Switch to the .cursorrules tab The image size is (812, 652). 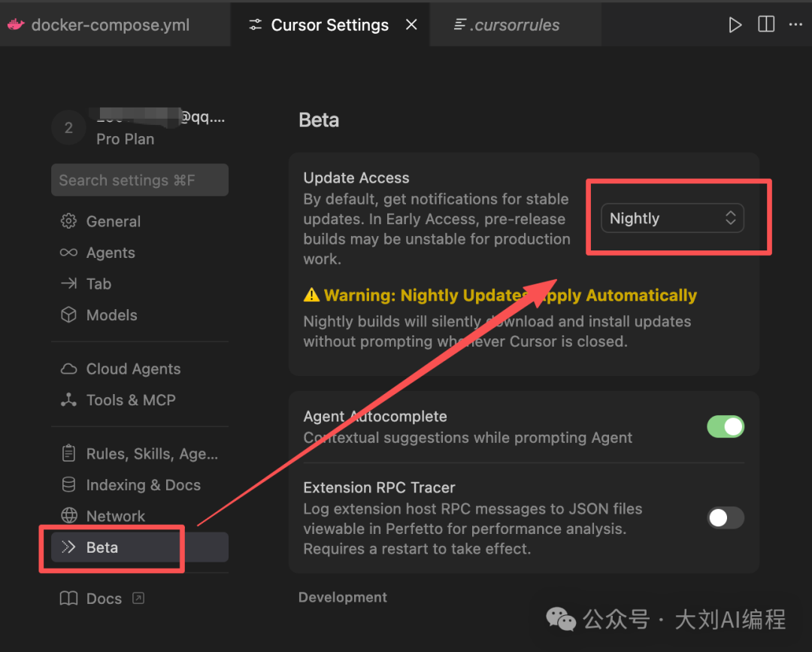point(517,25)
